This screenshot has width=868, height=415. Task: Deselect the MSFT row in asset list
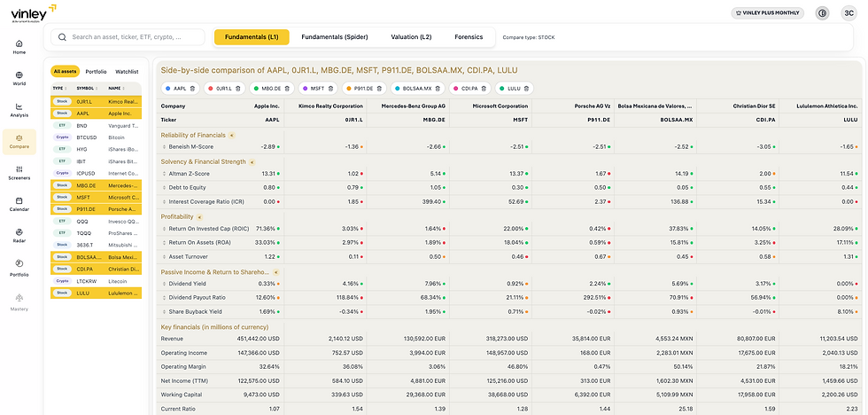pyautogui.click(x=96, y=197)
